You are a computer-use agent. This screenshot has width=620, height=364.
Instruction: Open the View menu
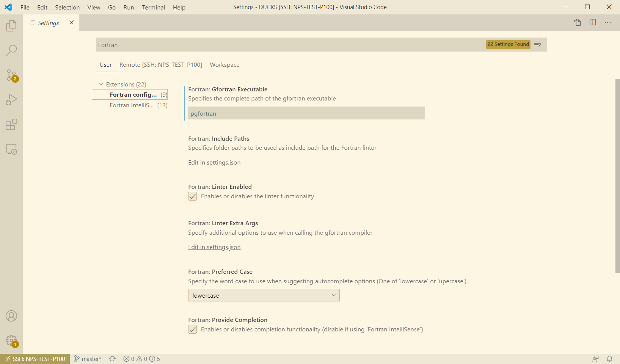94,7
